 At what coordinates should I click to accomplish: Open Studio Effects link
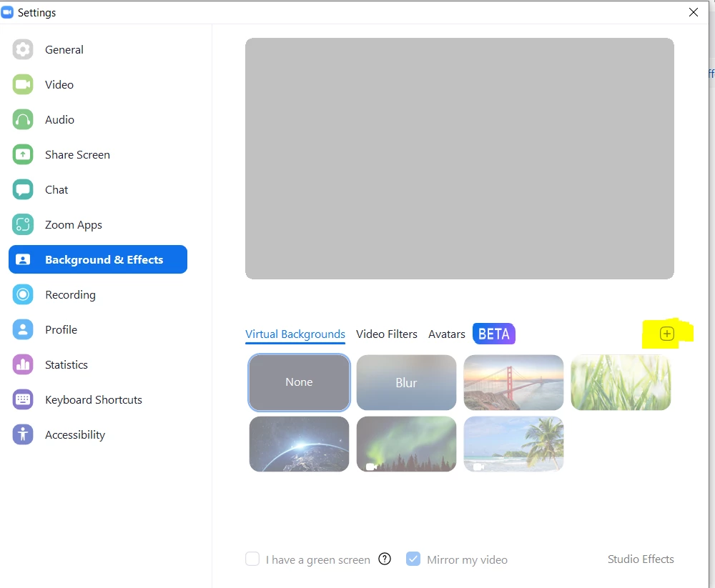[x=641, y=559]
